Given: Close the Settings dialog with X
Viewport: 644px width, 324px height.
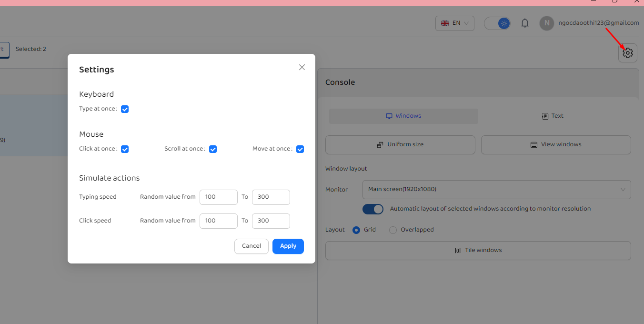Looking at the screenshot, I should [x=302, y=67].
